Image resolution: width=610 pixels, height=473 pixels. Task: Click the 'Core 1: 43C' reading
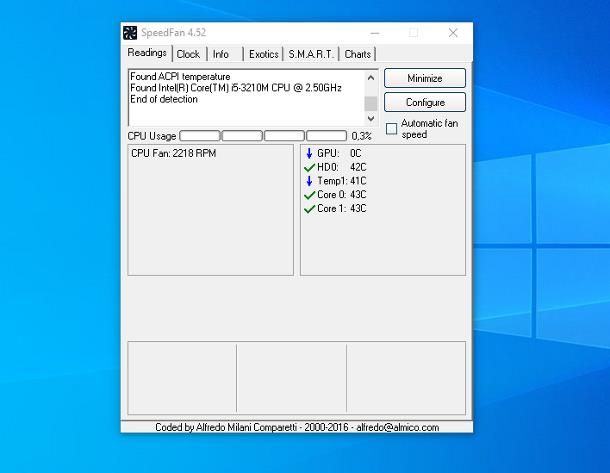(342, 208)
